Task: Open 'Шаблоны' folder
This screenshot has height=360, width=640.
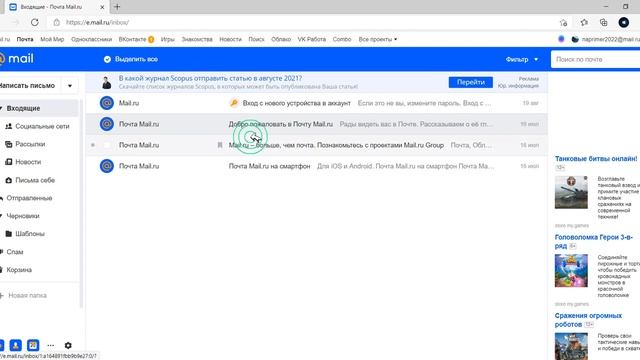Action: [x=30, y=234]
